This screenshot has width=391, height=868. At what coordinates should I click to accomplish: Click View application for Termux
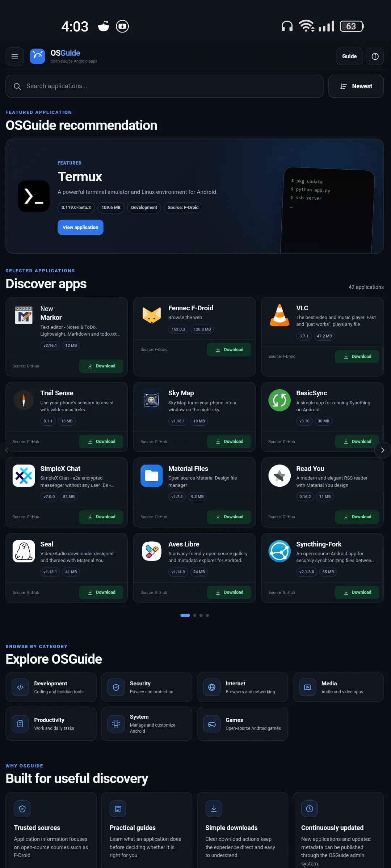click(80, 227)
